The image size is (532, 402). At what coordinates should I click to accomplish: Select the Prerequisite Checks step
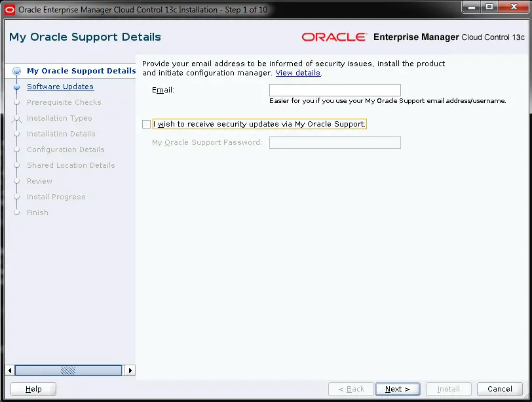click(x=64, y=102)
